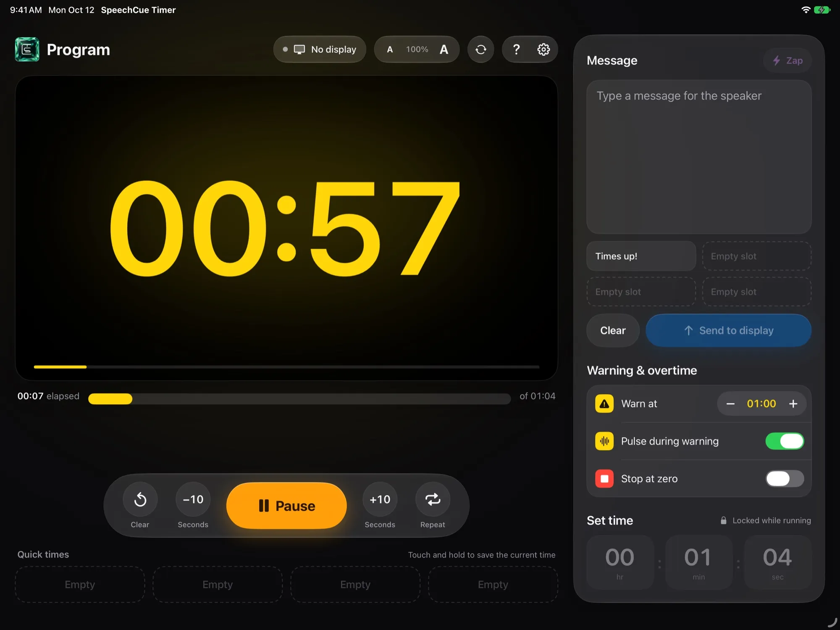The width and height of the screenshot is (840, 630).
Task: Click the elapsed time progress bar
Action: pyautogui.click(x=299, y=398)
